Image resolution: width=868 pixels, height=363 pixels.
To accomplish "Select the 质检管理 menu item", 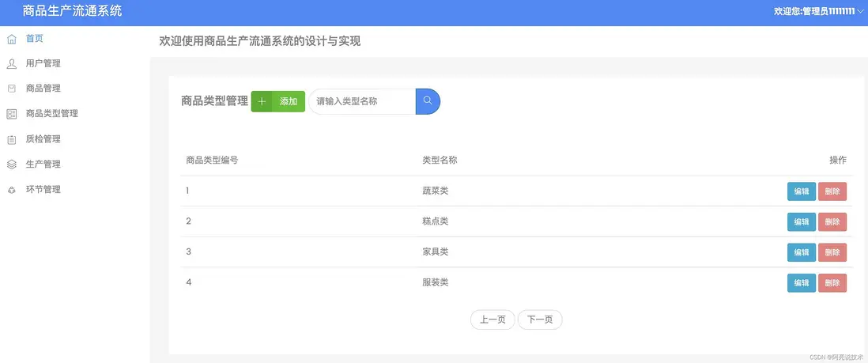I will (x=43, y=139).
